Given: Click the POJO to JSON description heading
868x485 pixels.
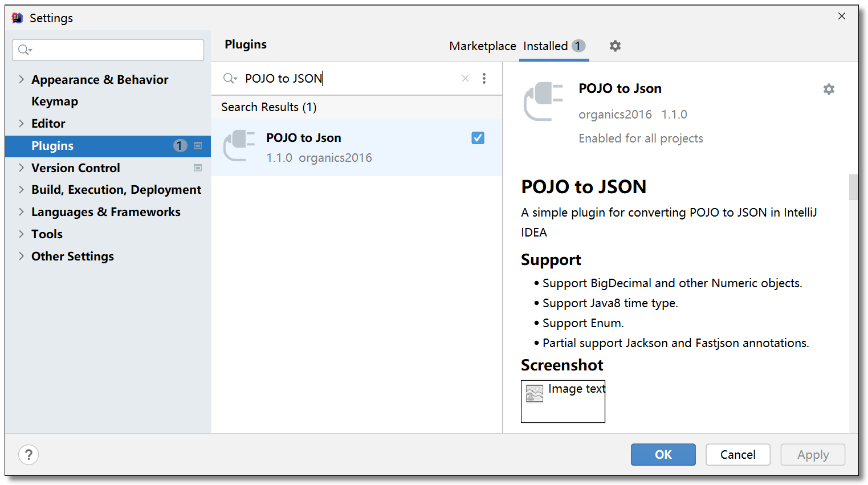Looking at the screenshot, I should pyautogui.click(x=584, y=187).
